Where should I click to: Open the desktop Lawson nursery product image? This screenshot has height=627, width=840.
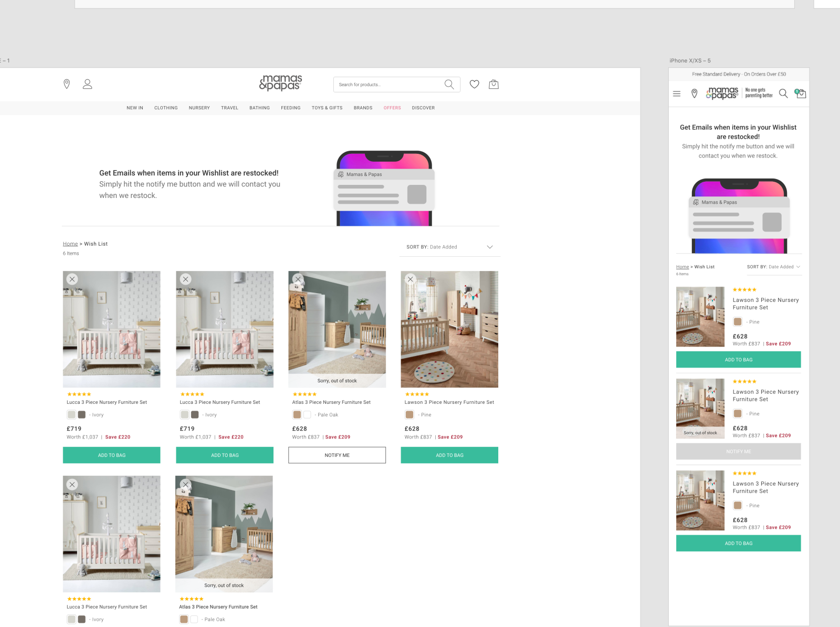pos(449,329)
